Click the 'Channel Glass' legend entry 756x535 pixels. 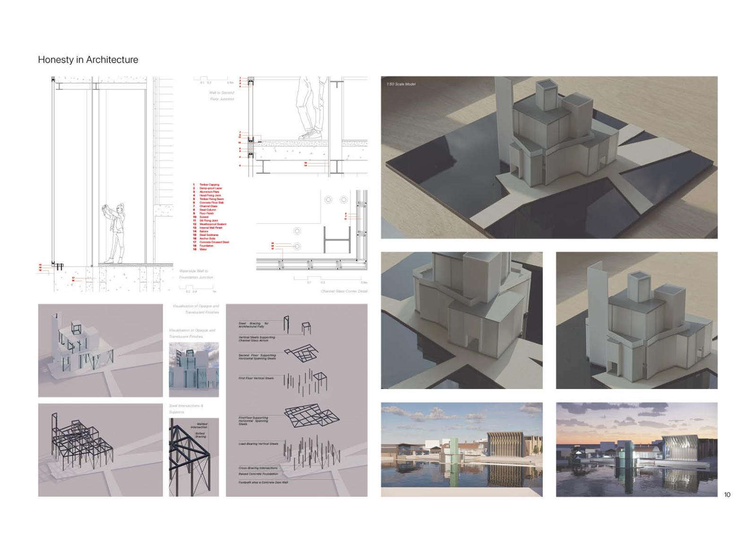tap(208, 206)
